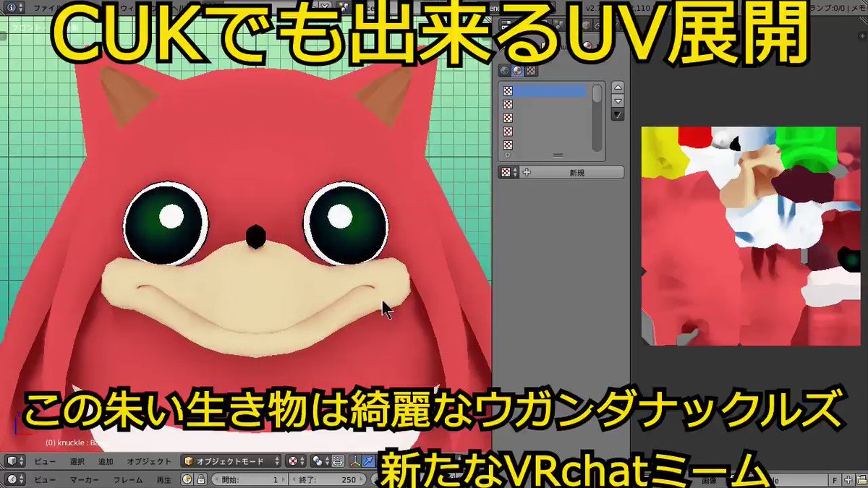This screenshot has height=488, width=868.
Task: Open the オブジェクト menu
Action: click(x=149, y=461)
